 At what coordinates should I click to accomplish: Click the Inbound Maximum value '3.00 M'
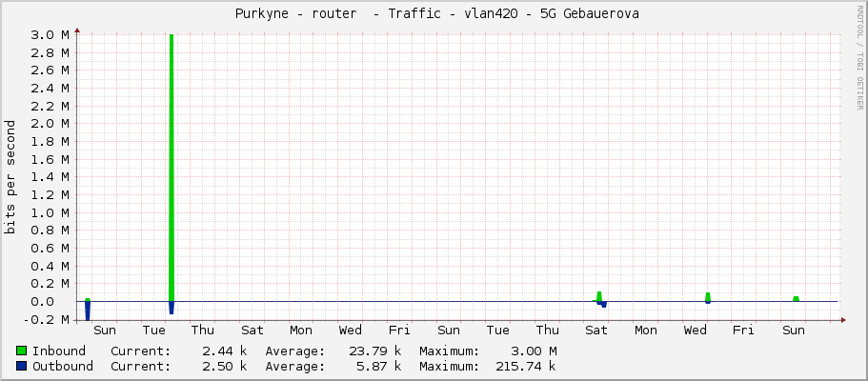click(535, 351)
